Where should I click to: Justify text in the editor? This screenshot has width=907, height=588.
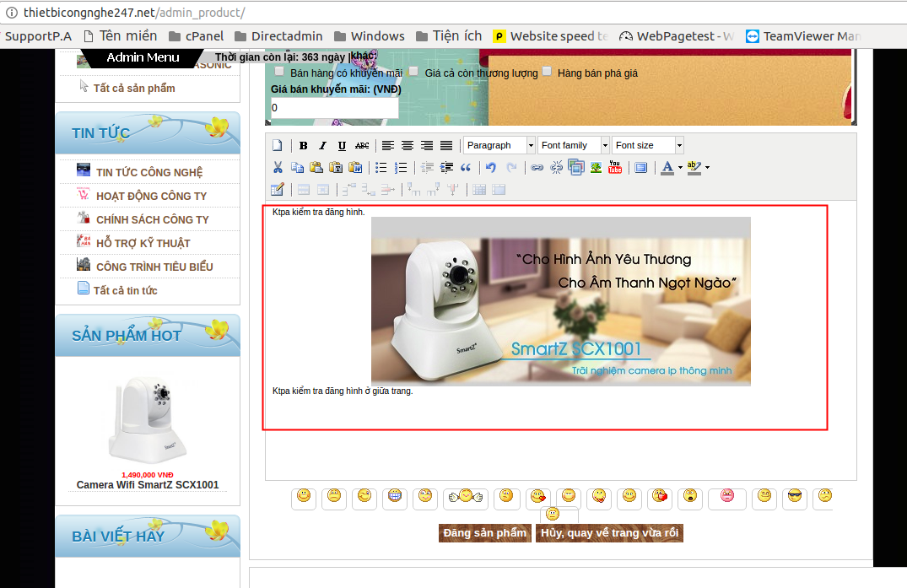(446, 146)
